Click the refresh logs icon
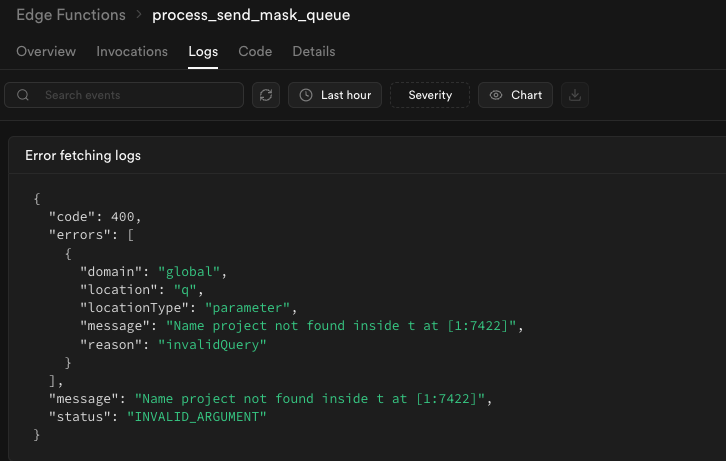726x461 pixels. point(265,95)
